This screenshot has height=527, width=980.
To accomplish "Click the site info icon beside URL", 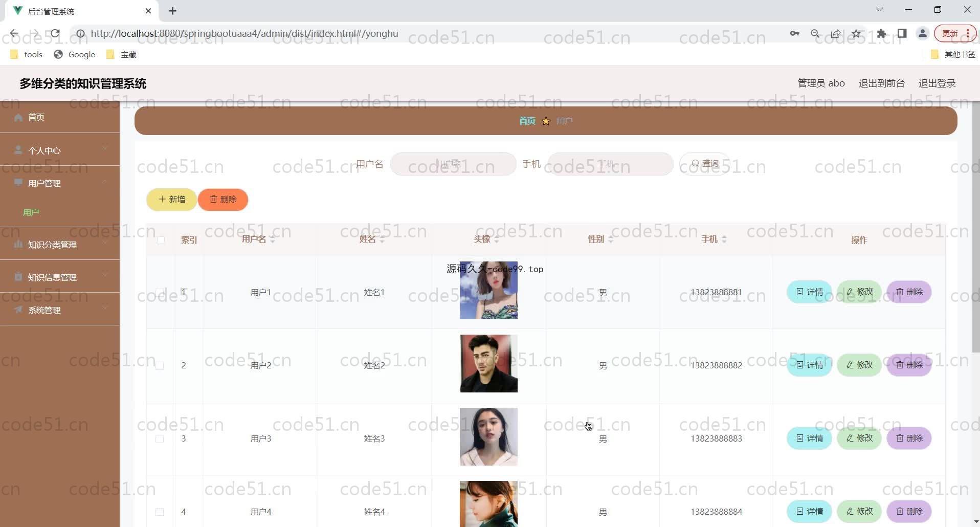I will 80,34.
